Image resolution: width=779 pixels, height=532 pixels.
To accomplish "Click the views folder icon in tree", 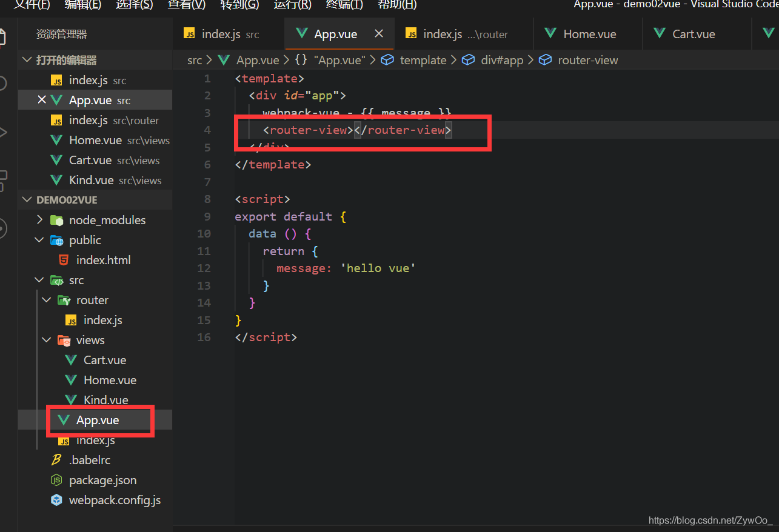I will click(x=64, y=340).
